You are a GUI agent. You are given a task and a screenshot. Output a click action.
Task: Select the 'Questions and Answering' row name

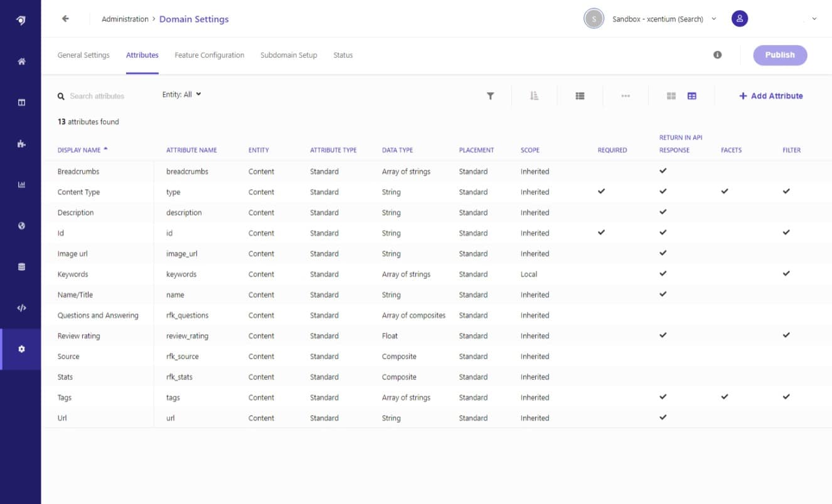pos(98,315)
